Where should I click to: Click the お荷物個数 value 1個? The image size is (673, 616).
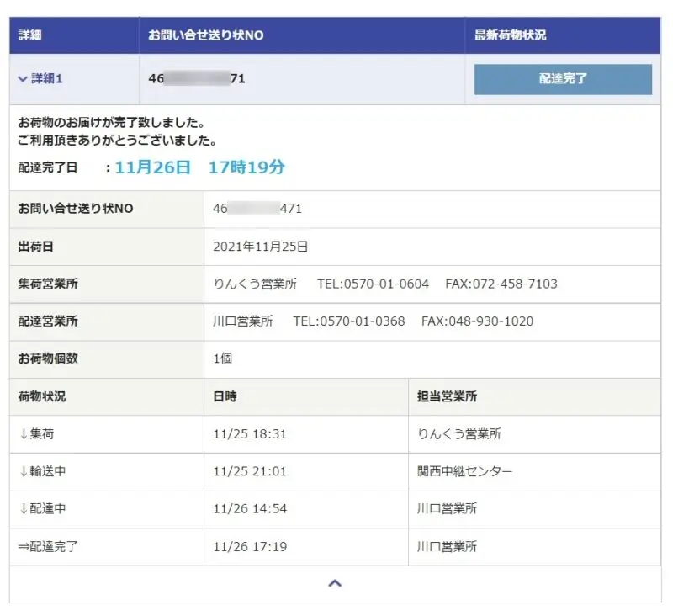pyautogui.click(x=223, y=358)
